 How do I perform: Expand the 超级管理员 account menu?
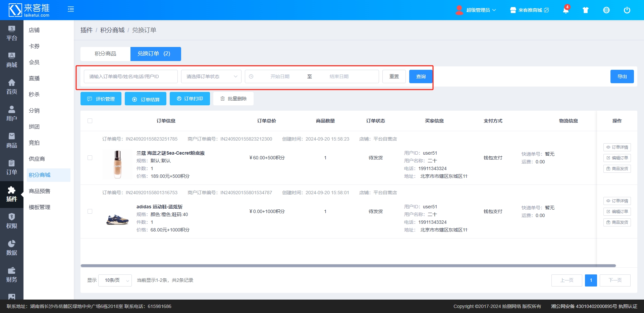click(x=476, y=10)
